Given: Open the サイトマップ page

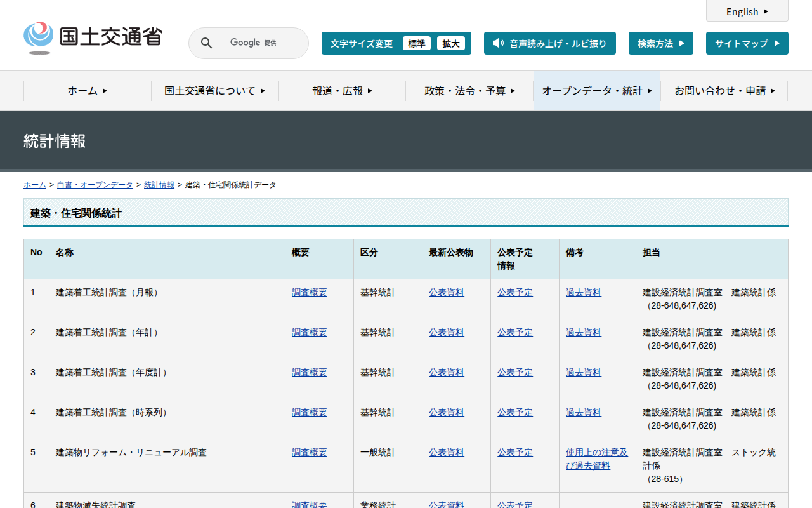Looking at the screenshot, I should coord(747,43).
